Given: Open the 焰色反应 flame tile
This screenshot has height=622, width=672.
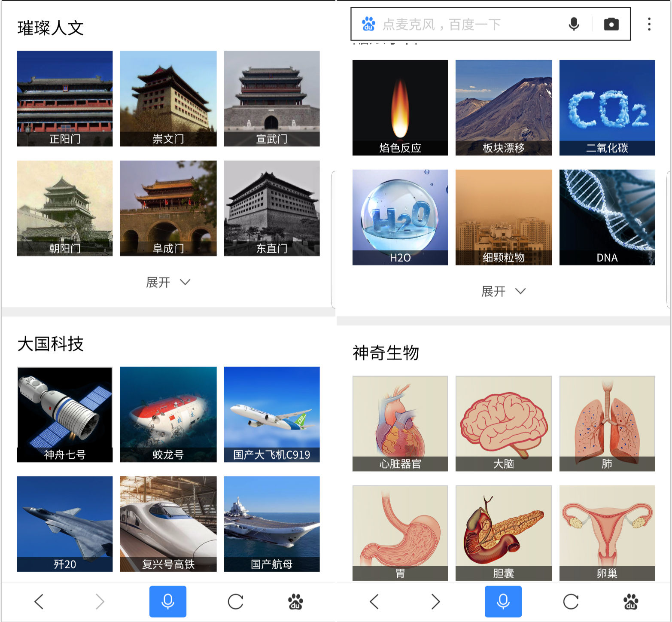Looking at the screenshot, I should [x=400, y=107].
